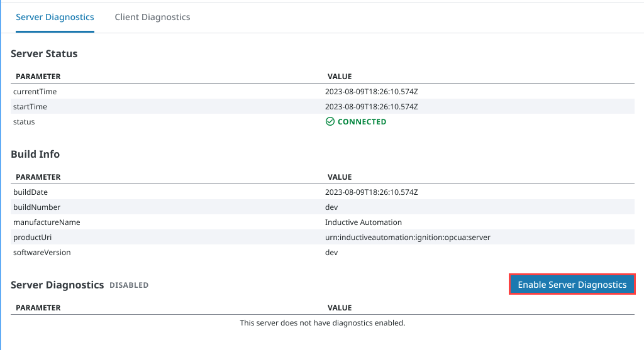Select the startTime timestamp value
Screen dimensions: 644x350
[371, 107]
